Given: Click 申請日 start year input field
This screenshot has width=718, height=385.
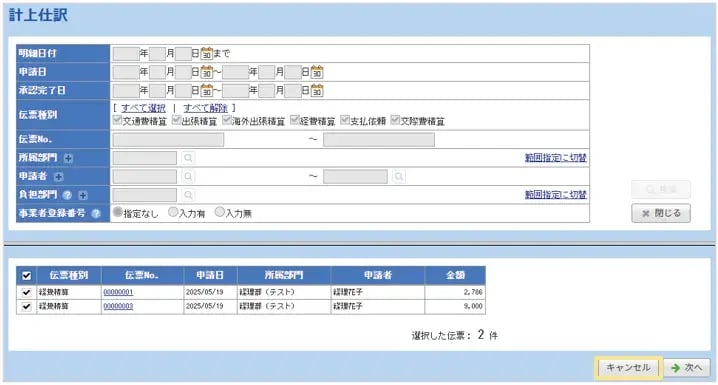Looking at the screenshot, I should (x=126, y=72).
